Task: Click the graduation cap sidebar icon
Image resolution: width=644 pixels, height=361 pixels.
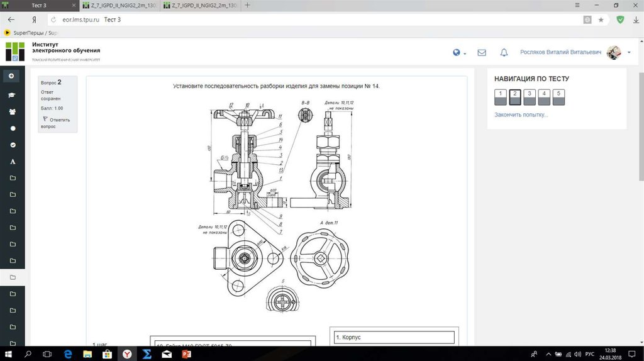Action: (x=12, y=95)
